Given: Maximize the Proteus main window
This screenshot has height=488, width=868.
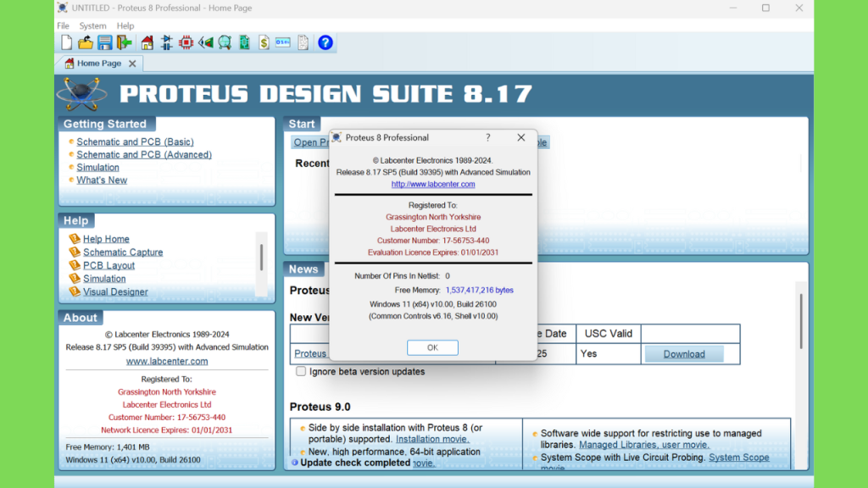Looking at the screenshot, I should pyautogui.click(x=765, y=8).
